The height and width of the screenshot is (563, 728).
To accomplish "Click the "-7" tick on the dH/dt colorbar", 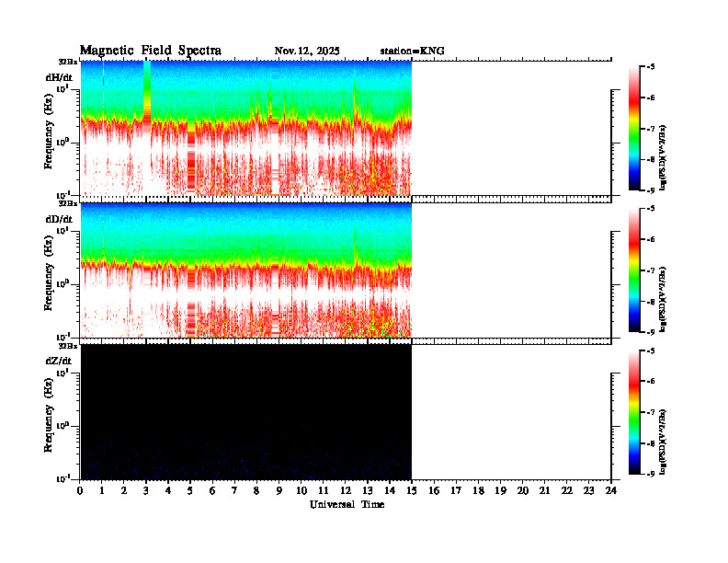I will pos(651,129).
